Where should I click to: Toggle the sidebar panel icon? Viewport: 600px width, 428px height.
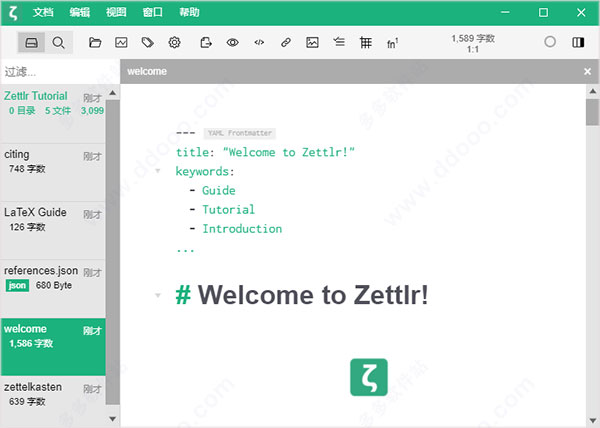pos(578,42)
